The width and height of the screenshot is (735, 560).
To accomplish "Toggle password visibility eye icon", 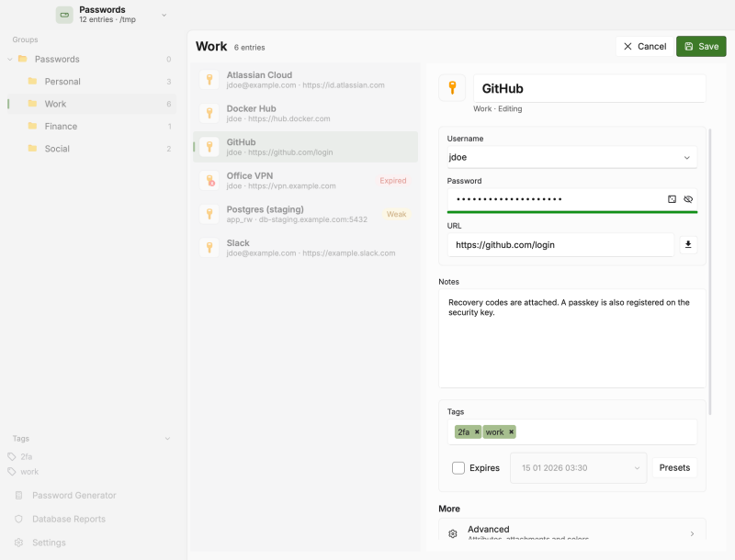I will 687,199.
